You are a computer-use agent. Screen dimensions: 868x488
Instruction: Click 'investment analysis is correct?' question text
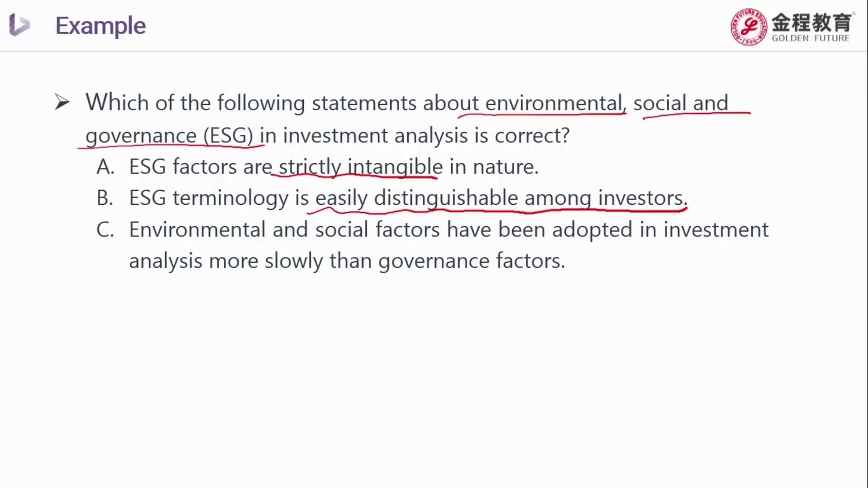click(x=426, y=136)
